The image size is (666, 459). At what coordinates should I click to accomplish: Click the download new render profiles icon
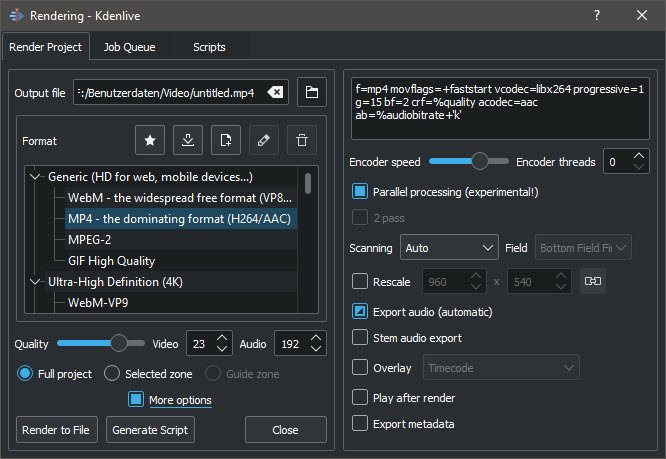tap(188, 141)
